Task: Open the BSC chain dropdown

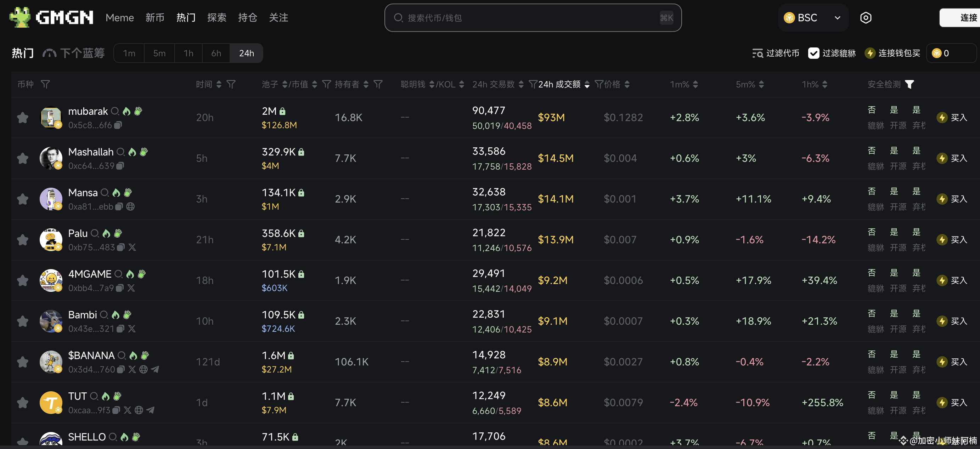Action: (x=813, y=18)
